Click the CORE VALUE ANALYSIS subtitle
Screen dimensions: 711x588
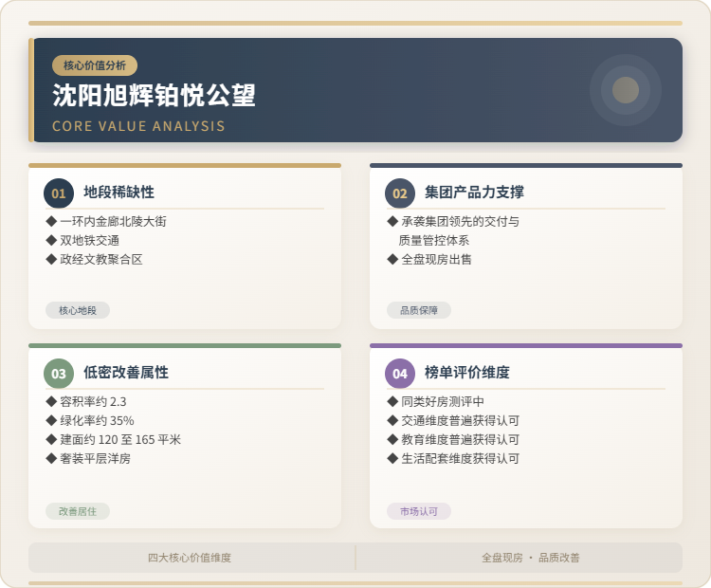138,126
